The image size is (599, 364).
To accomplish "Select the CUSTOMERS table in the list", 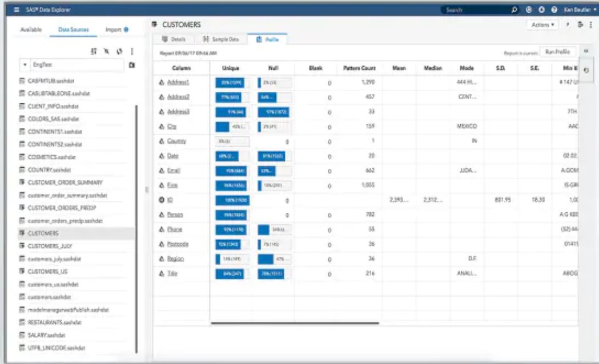I will (77, 233).
